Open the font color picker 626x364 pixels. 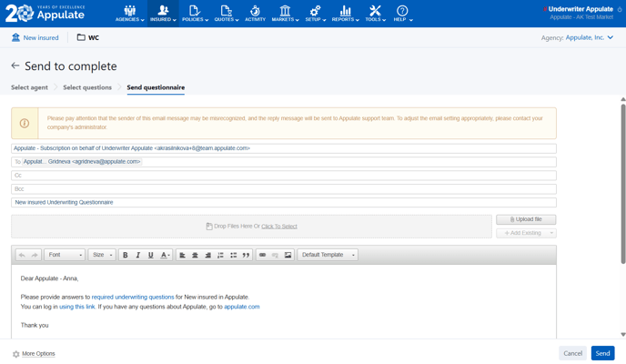[x=166, y=255]
